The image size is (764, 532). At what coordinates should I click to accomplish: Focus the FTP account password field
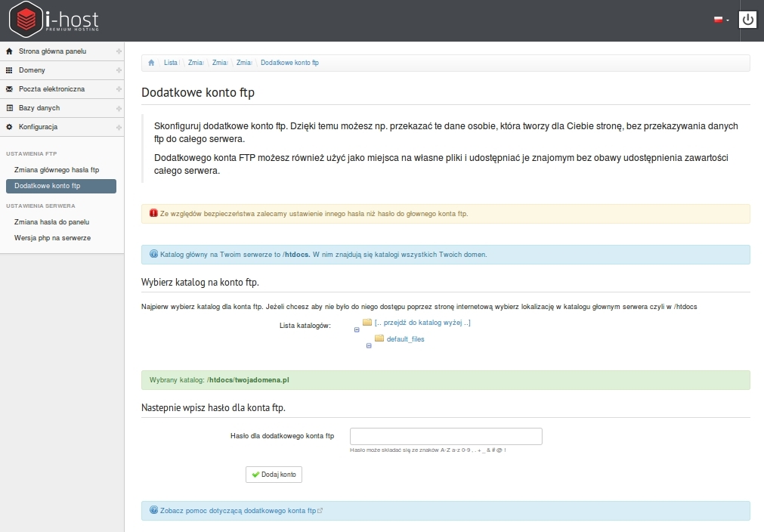[x=446, y=436]
